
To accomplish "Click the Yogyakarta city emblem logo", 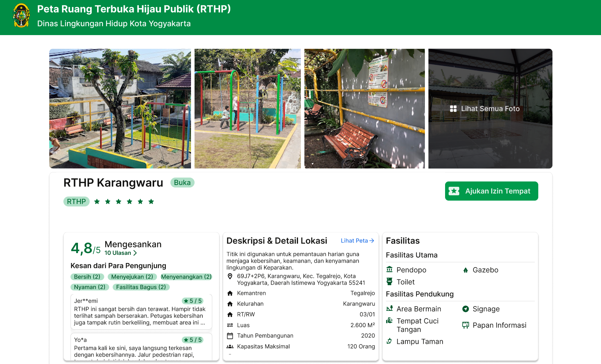I will pos(21,16).
